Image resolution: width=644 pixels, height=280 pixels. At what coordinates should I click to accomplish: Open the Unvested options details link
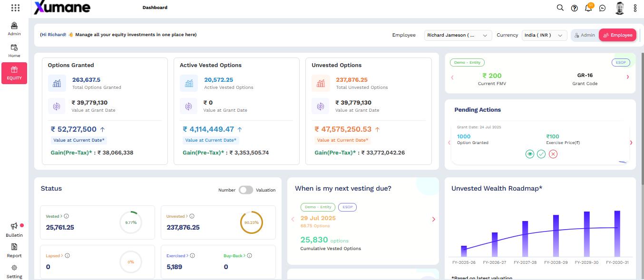coord(176,216)
